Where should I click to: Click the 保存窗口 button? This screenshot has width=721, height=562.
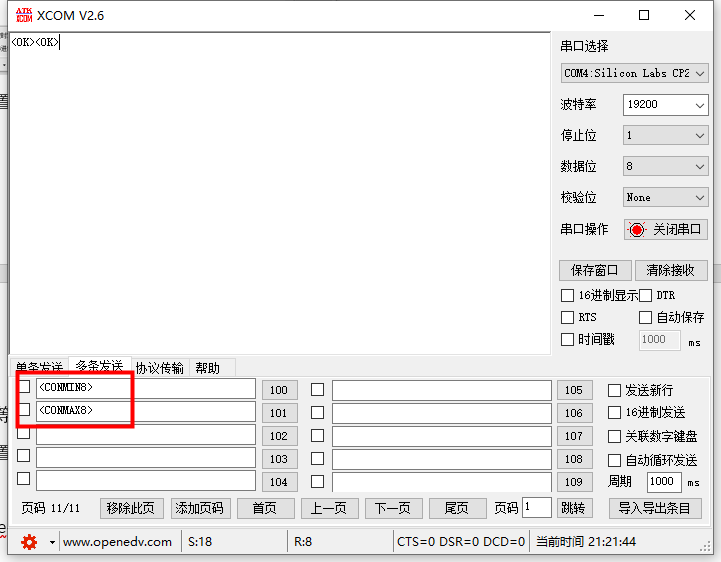595,270
